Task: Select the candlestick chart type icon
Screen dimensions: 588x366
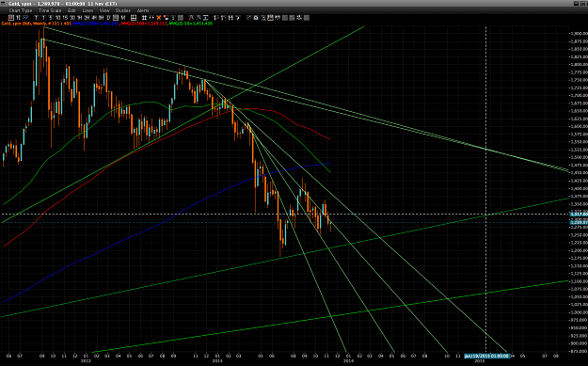Action: pos(11,18)
